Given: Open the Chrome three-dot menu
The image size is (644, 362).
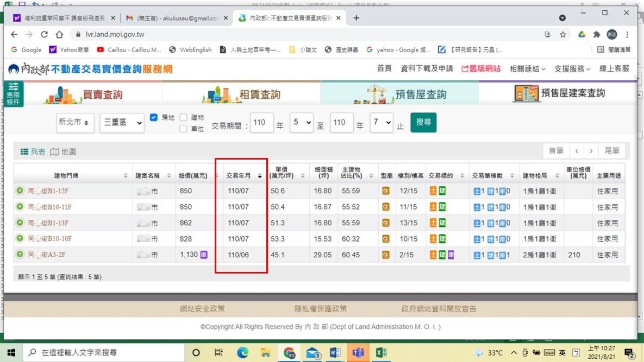Looking at the screenshot, I should 627,34.
